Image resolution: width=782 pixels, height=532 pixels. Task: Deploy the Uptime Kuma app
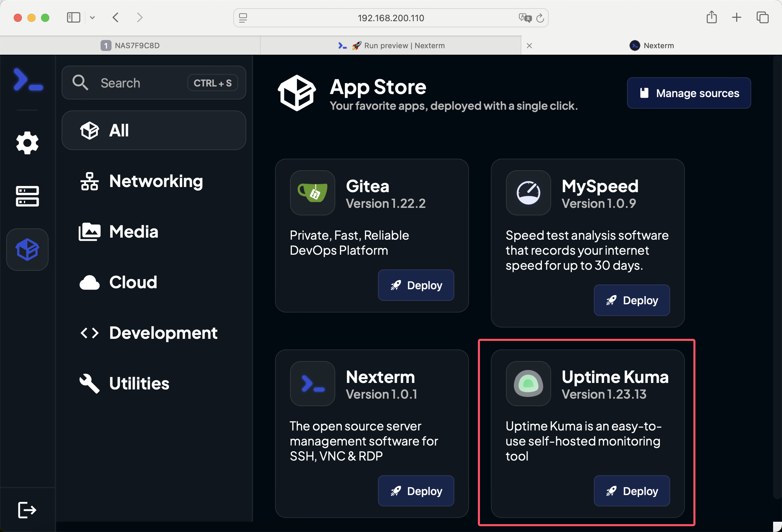(632, 491)
